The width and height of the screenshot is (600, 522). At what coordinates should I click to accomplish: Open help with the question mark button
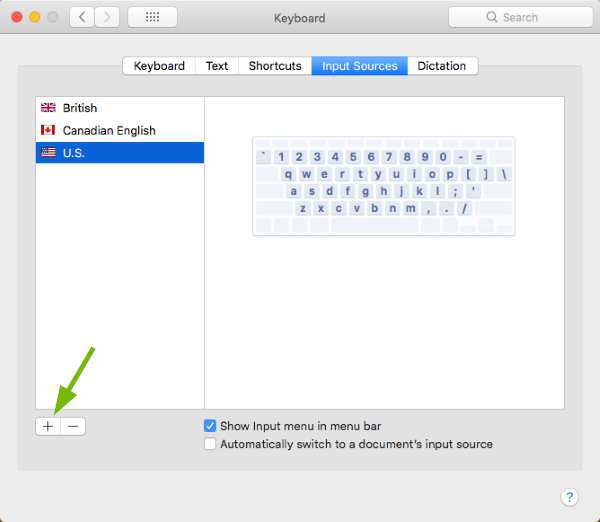click(x=569, y=497)
